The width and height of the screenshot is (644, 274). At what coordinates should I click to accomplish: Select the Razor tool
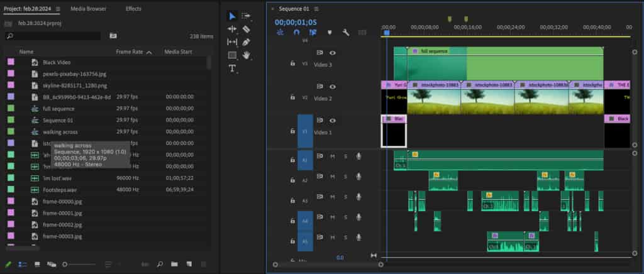click(246, 29)
